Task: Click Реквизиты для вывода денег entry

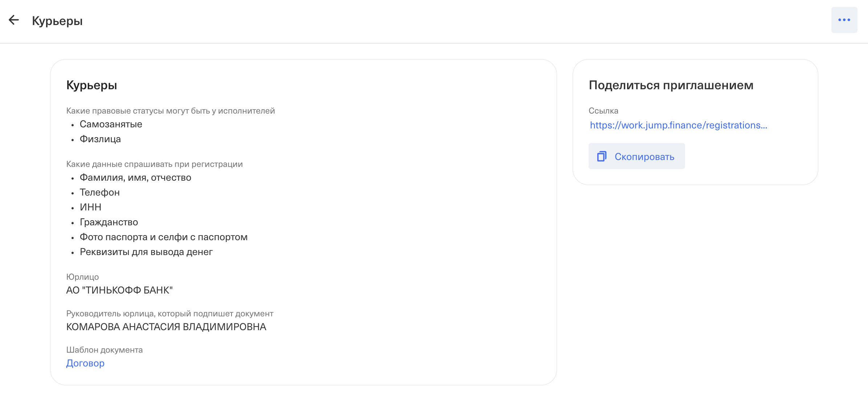Action: (146, 252)
